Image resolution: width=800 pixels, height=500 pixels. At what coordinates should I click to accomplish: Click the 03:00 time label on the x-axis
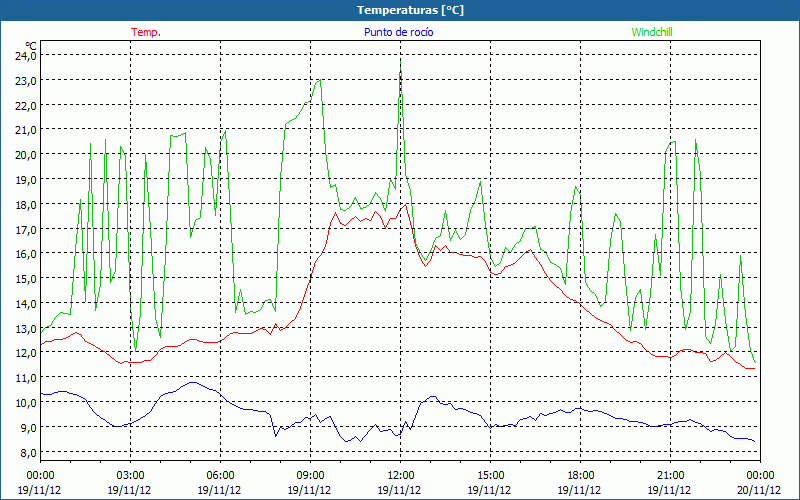[x=131, y=476]
